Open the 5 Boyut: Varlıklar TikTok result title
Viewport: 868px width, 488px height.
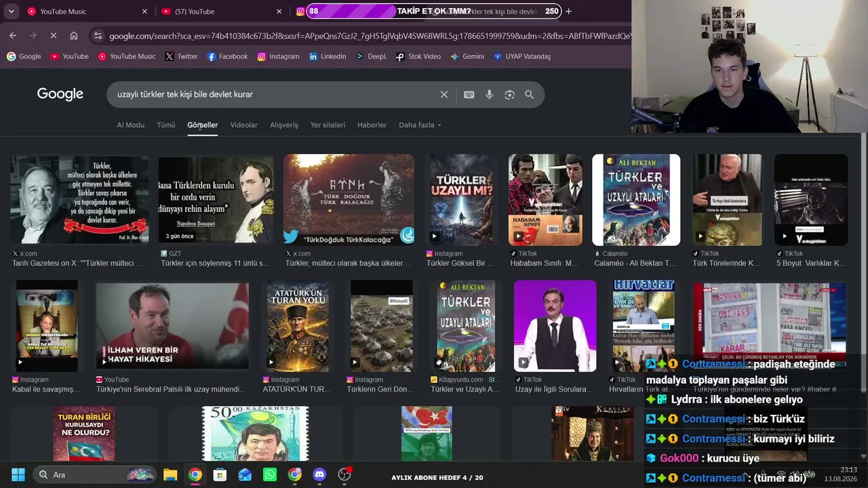(x=810, y=263)
